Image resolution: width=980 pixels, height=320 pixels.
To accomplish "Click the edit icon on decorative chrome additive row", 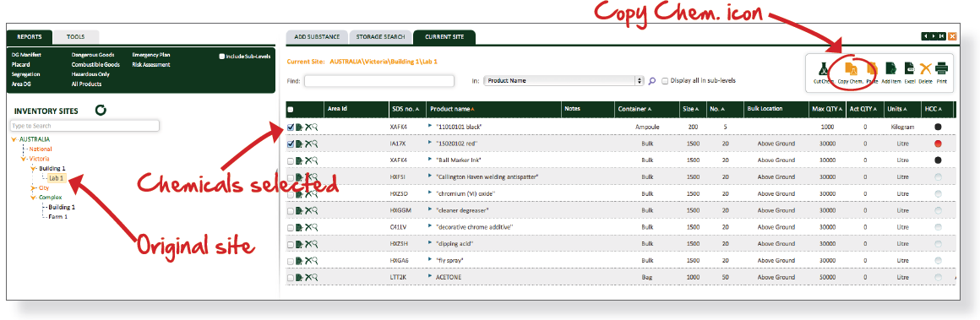I will click(x=299, y=227).
